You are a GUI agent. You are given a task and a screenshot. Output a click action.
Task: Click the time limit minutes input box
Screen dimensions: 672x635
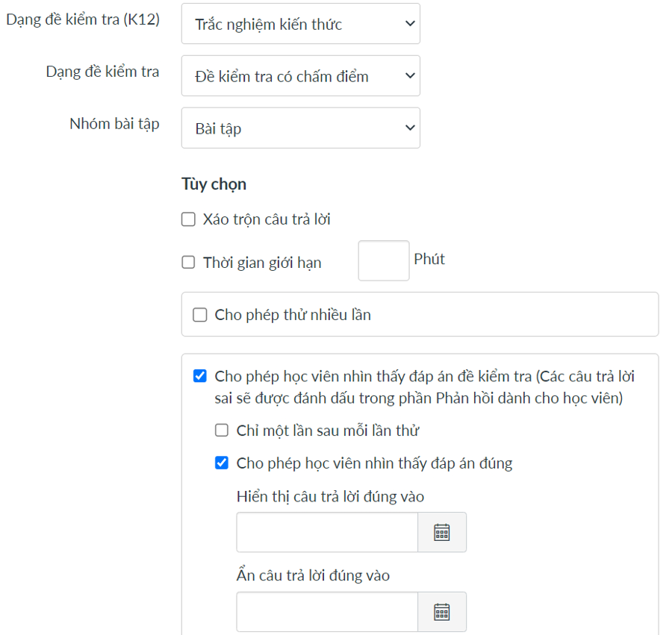coord(384,260)
